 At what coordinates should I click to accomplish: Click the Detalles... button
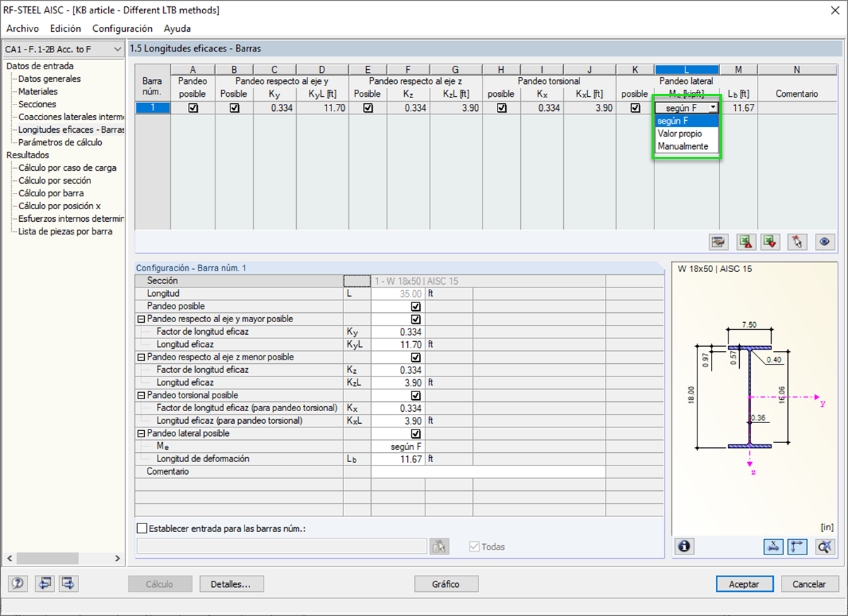pyautogui.click(x=232, y=584)
